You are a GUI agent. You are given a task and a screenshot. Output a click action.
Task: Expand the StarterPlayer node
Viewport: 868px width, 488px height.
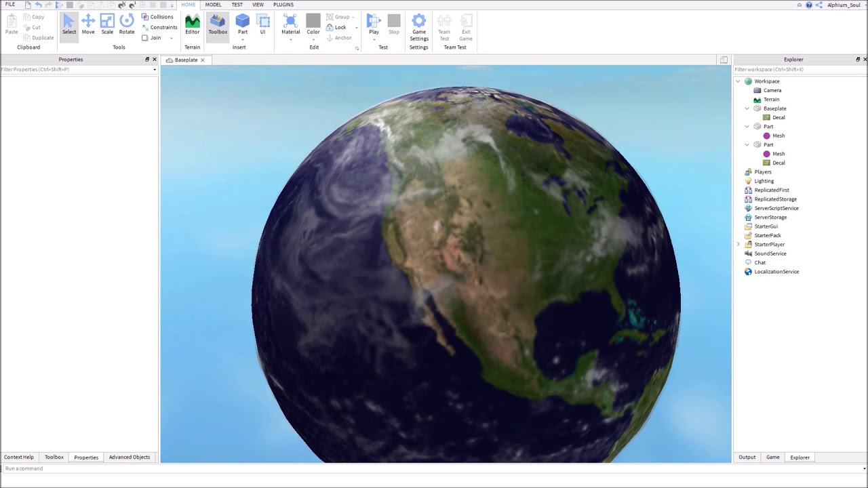(738, 244)
